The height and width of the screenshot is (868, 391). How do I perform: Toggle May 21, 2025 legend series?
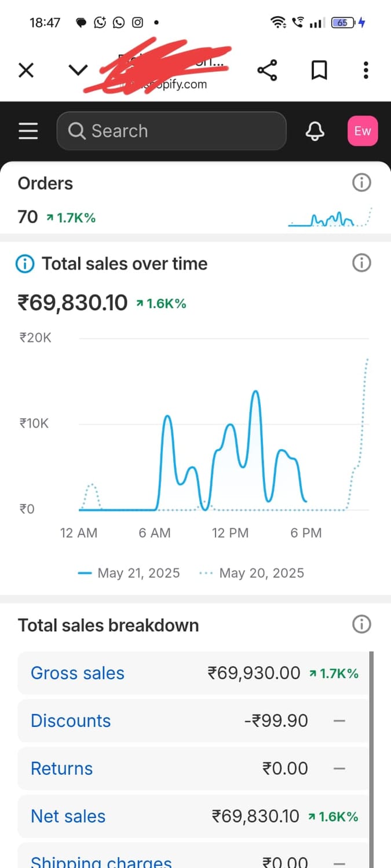coord(129,573)
